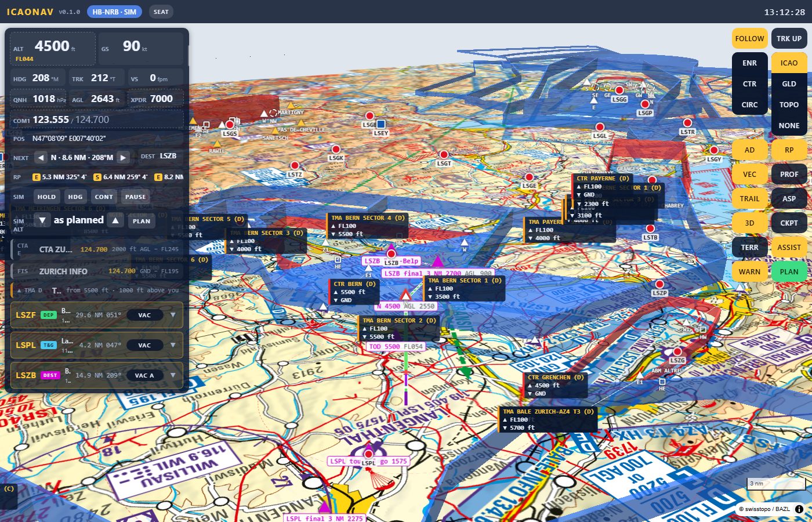812x522 pixels.
Task: Select the LSZB Bern-Belp airport marker on map
Action: pyautogui.click(x=391, y=254)
